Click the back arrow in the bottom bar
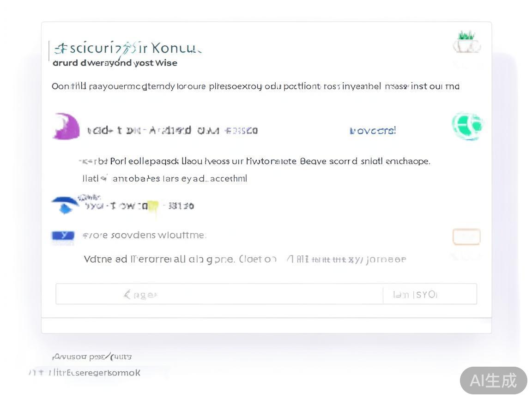The image size is (532, 399). pos(128,294)
